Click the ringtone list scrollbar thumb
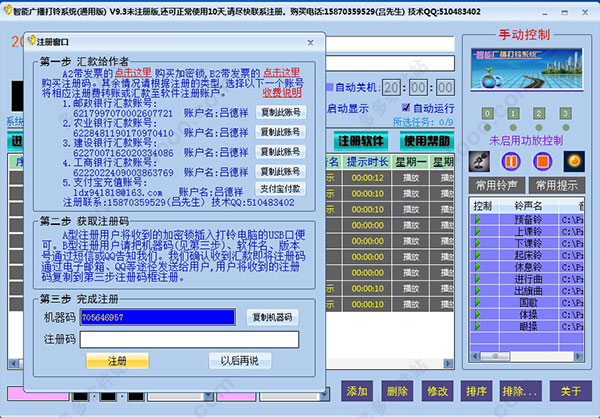This screenshot has height=418, width=600. pyautogui.click(x=495, y=356)
